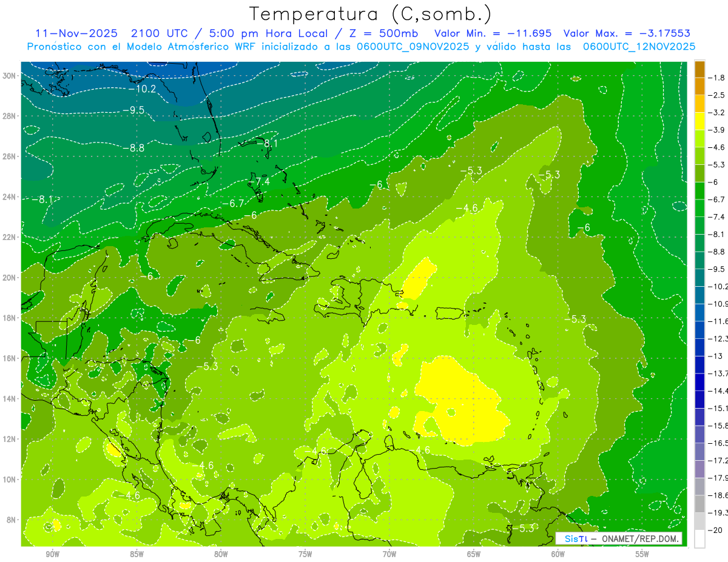Click the '-11.6' label on color scale
Screen dimensions: 728x562
pyautogui.click(x=719, y=321)
